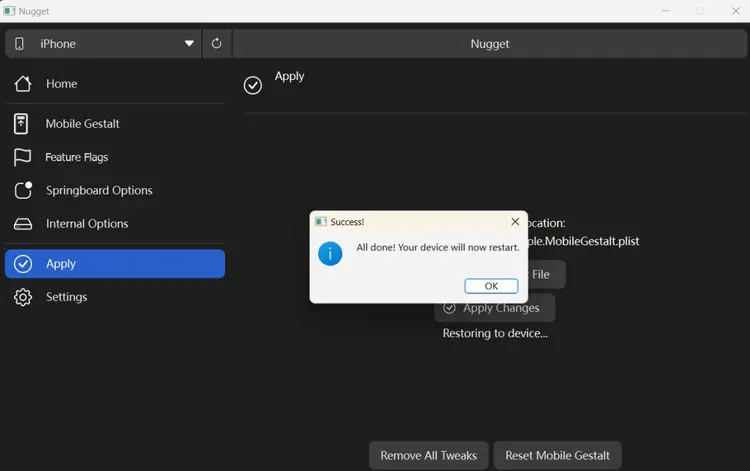
Task: Click the Springboard Options icon
Action: [x=23, y=190]
